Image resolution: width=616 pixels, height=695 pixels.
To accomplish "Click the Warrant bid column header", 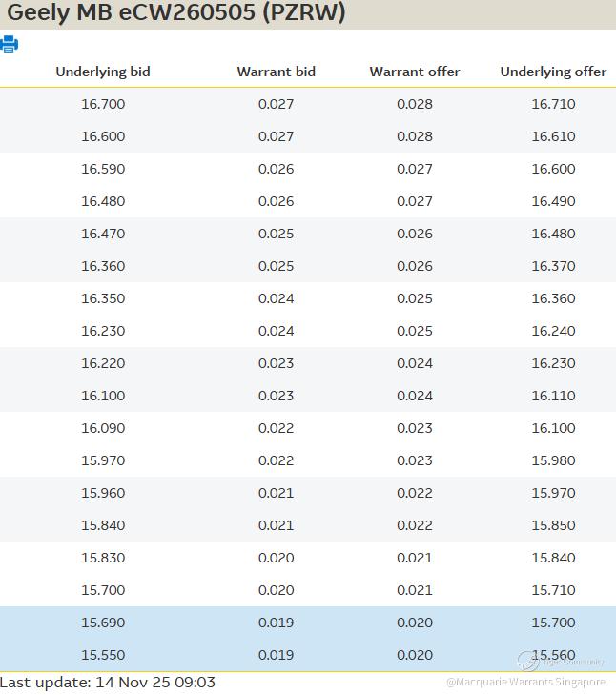I will point(276,72).
